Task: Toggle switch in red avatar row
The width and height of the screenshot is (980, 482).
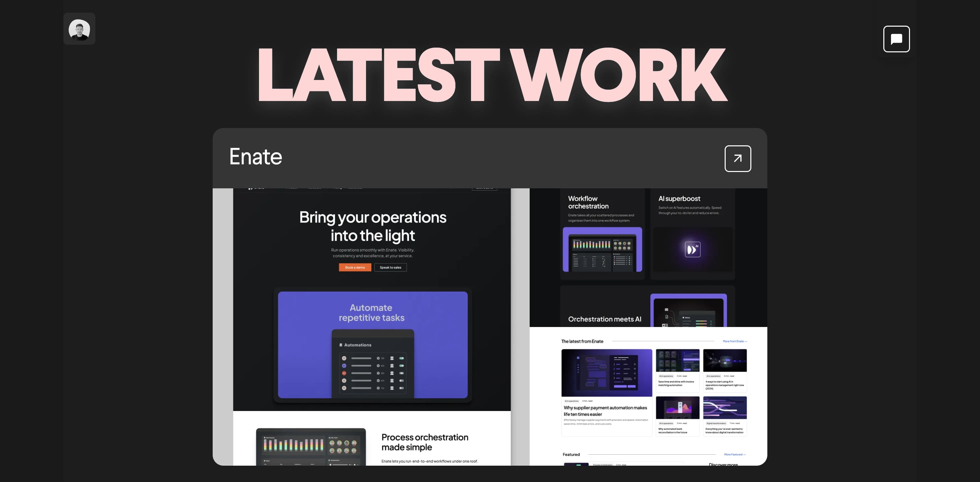Action: coord(401,373)
